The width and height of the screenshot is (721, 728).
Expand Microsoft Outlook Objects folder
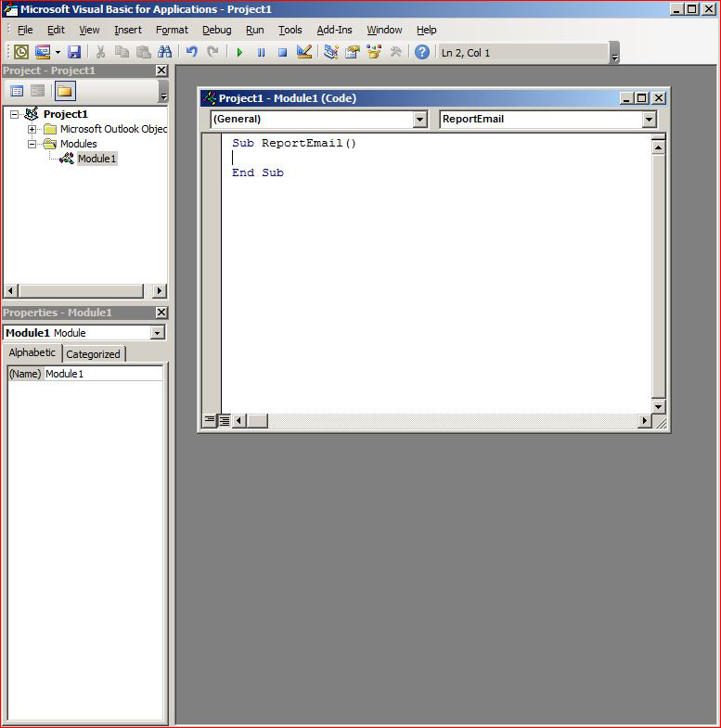(32, 129)
